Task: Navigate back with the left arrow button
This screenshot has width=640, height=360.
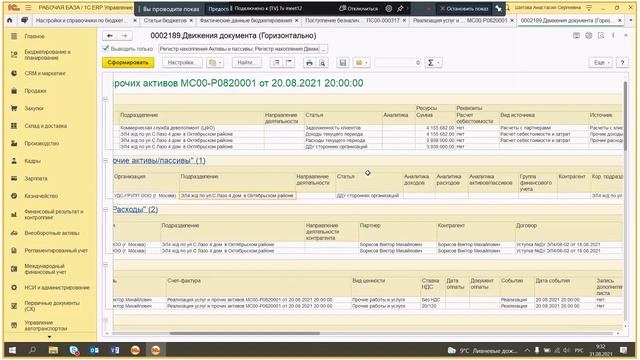Action: tap(109, 36)
